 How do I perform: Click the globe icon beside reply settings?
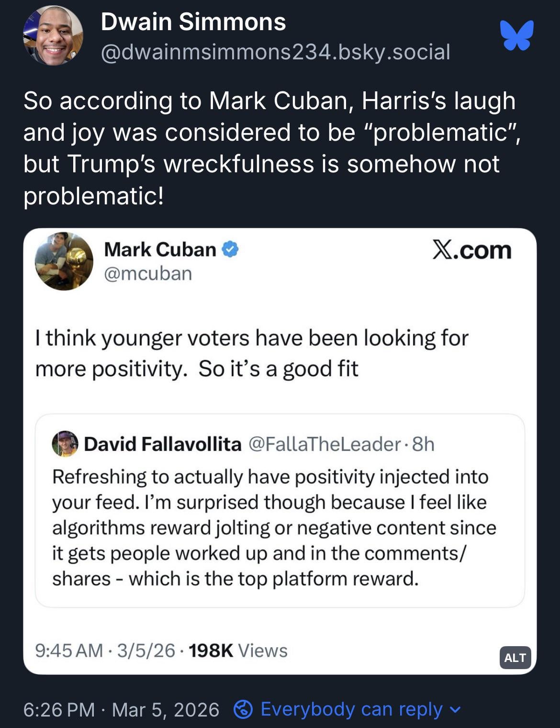pos(243,709)
